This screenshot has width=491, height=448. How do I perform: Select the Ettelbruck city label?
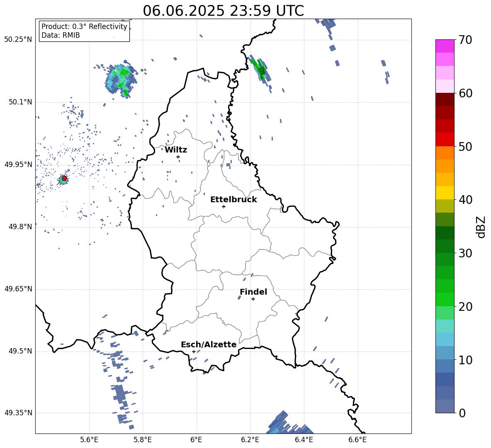(233, 200)
